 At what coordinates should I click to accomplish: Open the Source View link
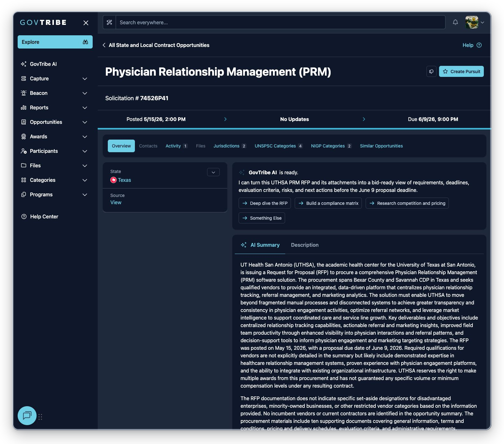pyautogui.click(x=116, y=202)
